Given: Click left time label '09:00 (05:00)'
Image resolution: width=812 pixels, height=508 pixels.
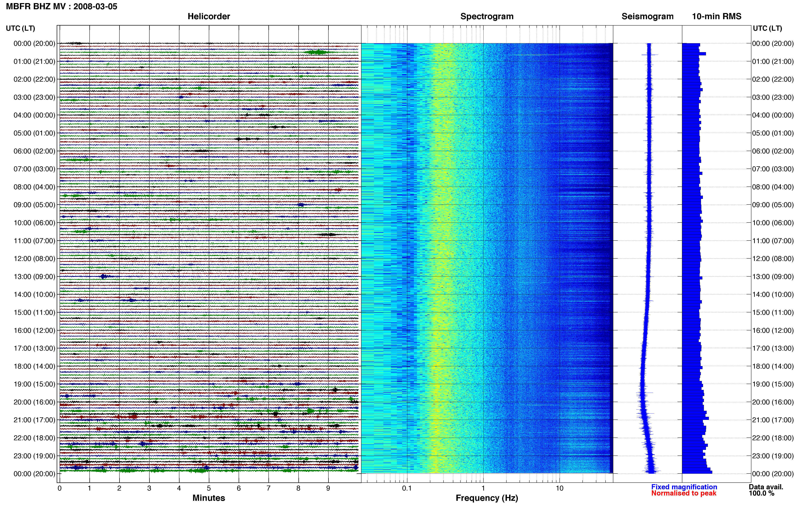Looking at the screenshot, I should (34, 205).
